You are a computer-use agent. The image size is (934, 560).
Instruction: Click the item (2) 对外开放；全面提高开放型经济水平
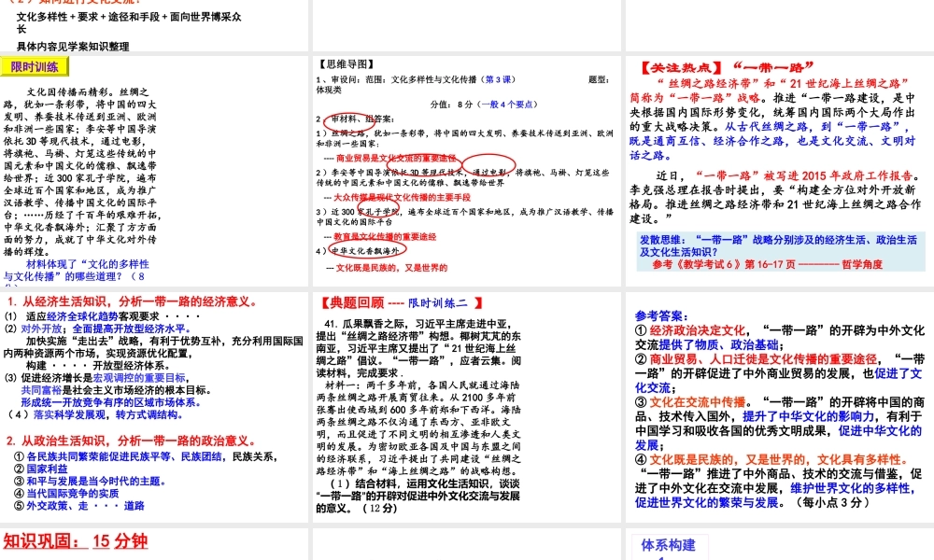(98, 329)
